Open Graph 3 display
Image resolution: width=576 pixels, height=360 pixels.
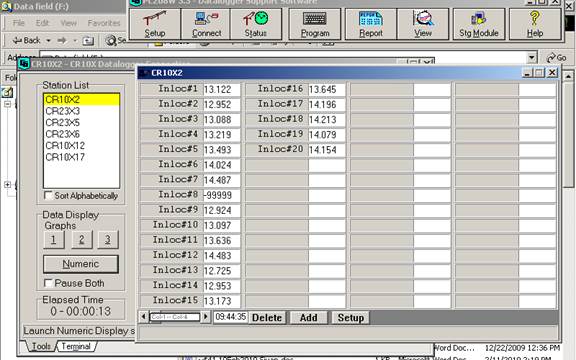pos(108,240)
